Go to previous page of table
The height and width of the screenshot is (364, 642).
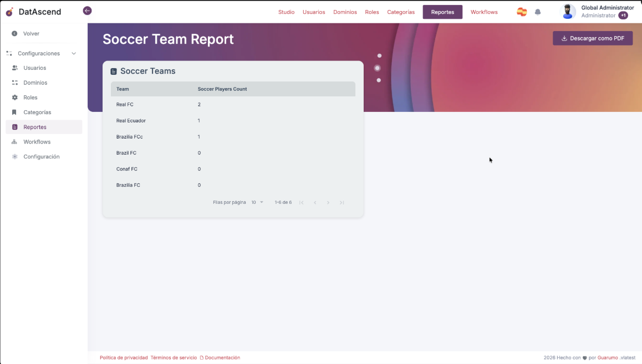pos(315,202)
